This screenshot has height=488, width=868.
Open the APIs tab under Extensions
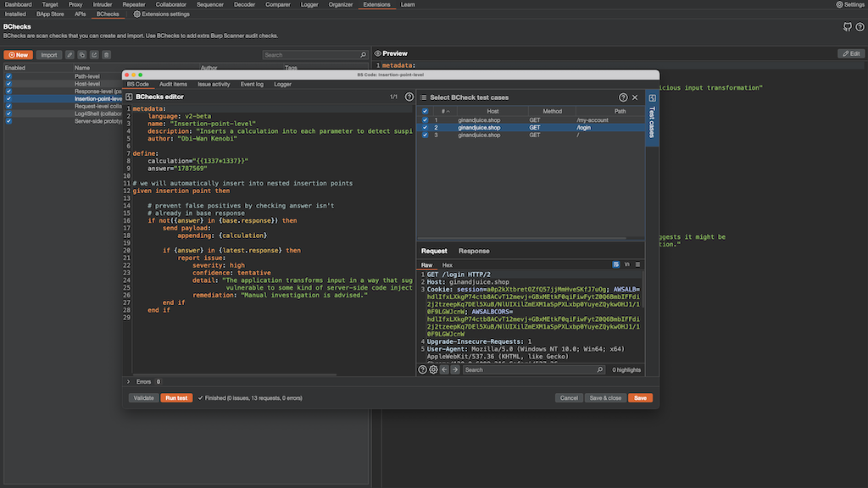coord(81,14)
